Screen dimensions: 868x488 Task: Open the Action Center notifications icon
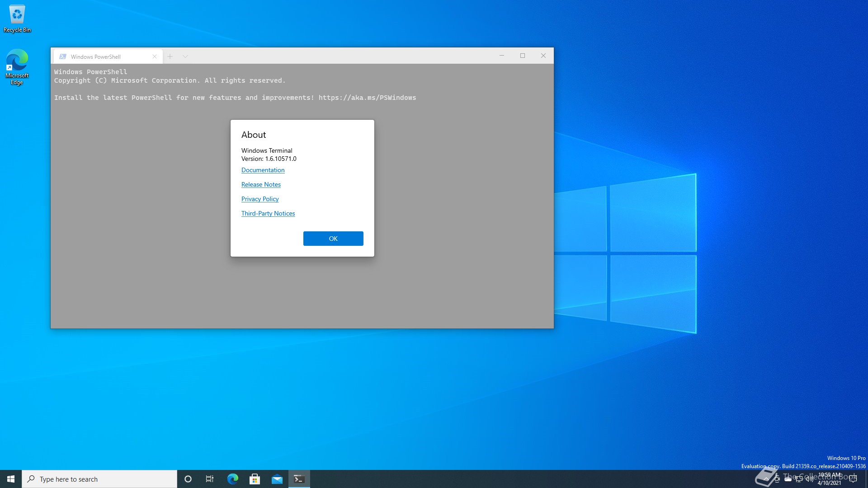click(853, 479)
